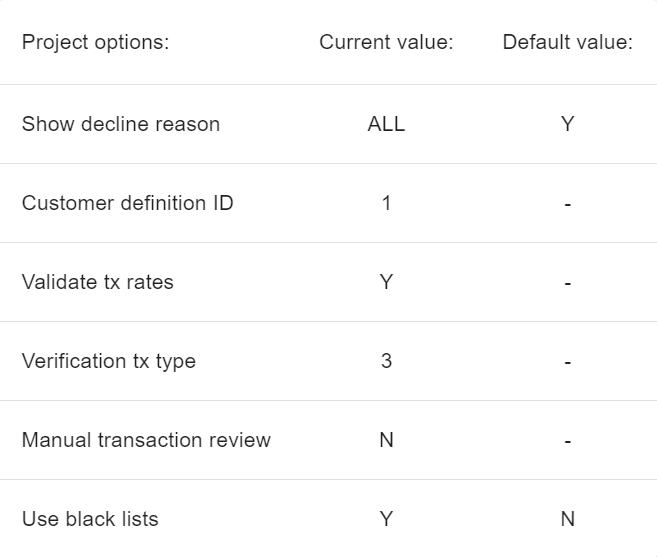This screenshot has height=557, width=657.
Task: Click the ALL value for Show decline reason
Action: (386, 124)
